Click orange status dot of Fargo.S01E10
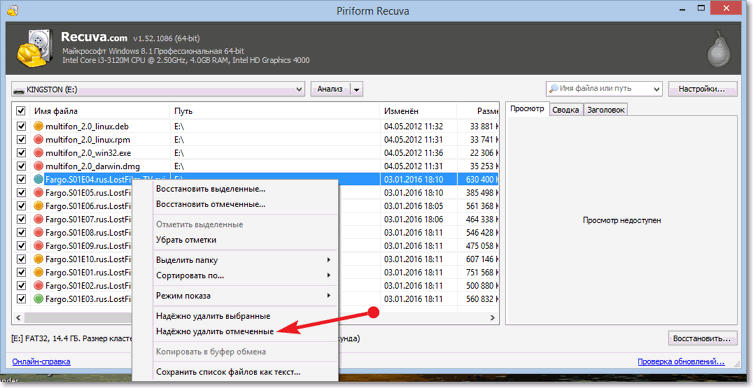 38,259
